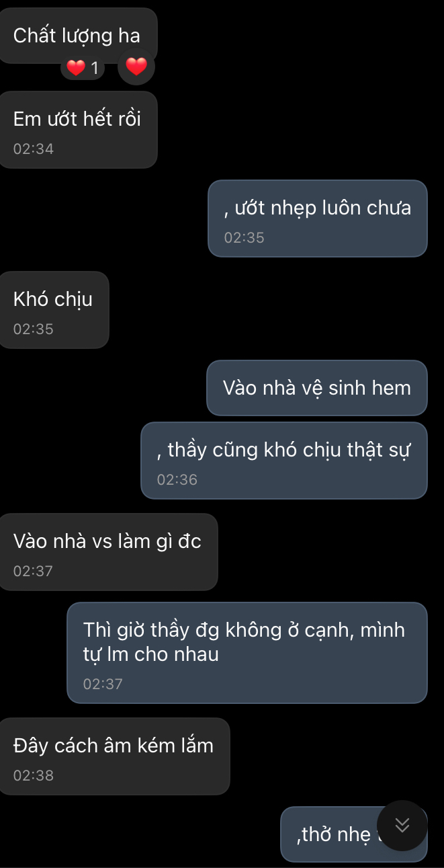Tap the heart reaction counter showing 1
444x868 pixels.
[83, 68]
